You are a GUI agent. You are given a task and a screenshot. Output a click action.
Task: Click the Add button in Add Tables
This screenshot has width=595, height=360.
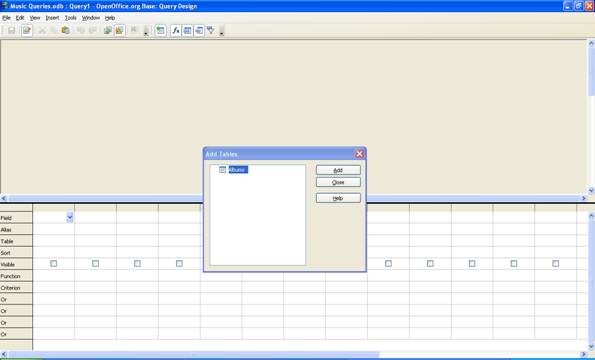click(338, 170)
